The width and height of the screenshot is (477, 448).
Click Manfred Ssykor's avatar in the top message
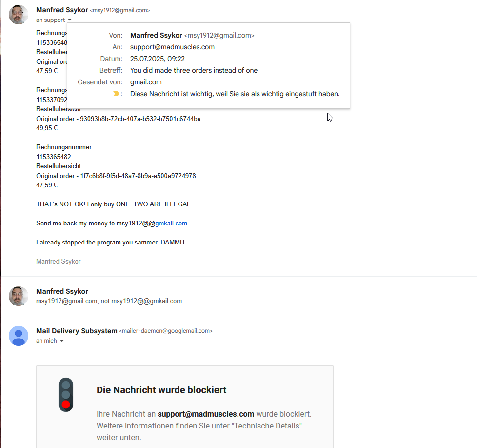coord(19,15)
